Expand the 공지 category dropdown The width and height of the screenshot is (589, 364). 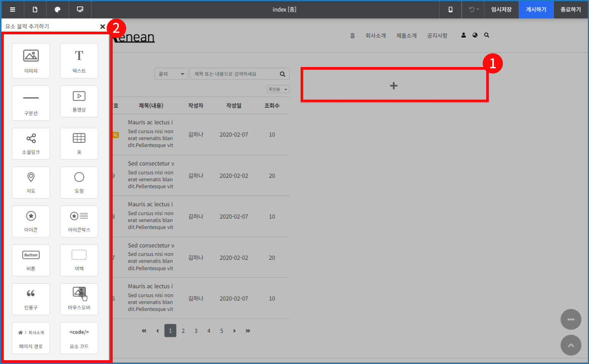(171, 74)
